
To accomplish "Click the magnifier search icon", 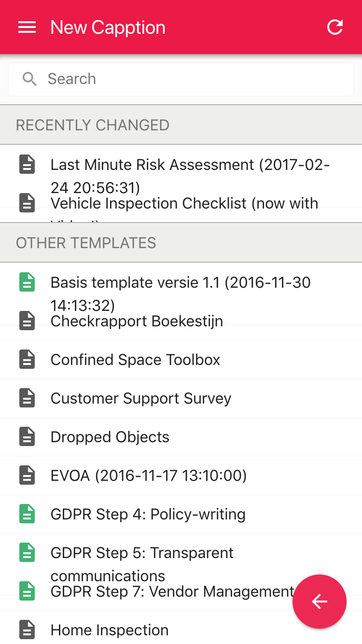I will [30, 79].
